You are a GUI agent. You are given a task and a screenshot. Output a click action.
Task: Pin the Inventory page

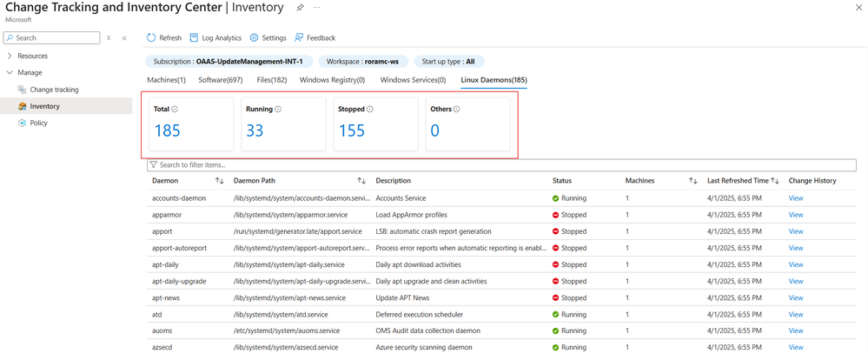click(300, 8)
